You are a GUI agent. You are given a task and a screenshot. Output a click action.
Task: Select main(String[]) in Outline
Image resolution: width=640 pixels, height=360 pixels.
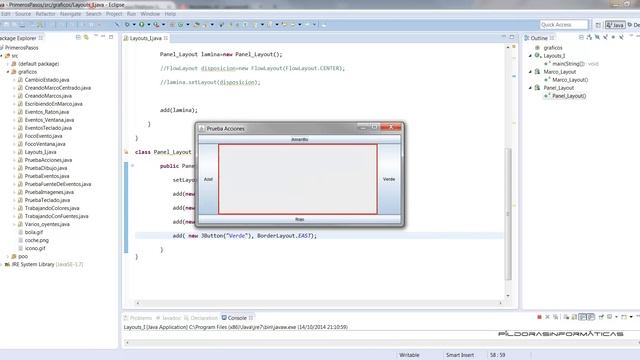pos(568,64)
